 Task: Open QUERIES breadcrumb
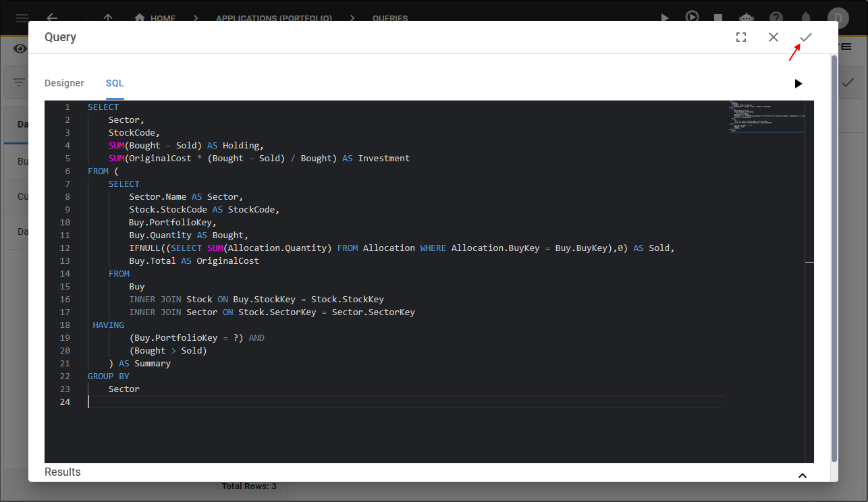pyautogui.click(x=390, y=18)
